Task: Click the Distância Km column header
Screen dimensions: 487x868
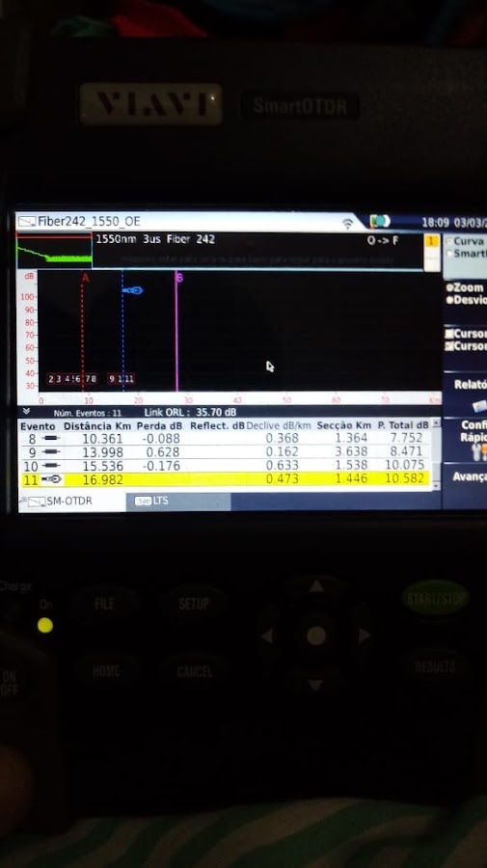Action: point(96,425)
